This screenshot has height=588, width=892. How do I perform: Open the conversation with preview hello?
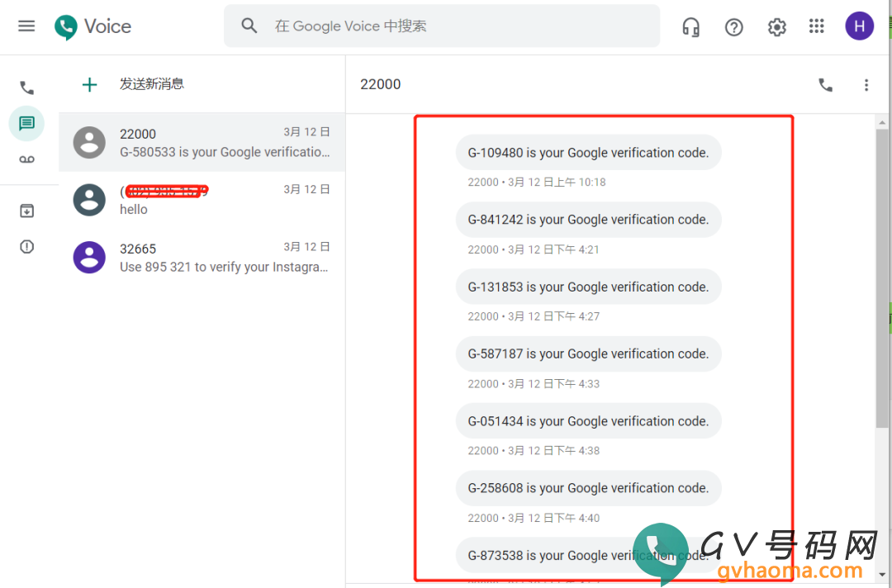pos(202,200)
